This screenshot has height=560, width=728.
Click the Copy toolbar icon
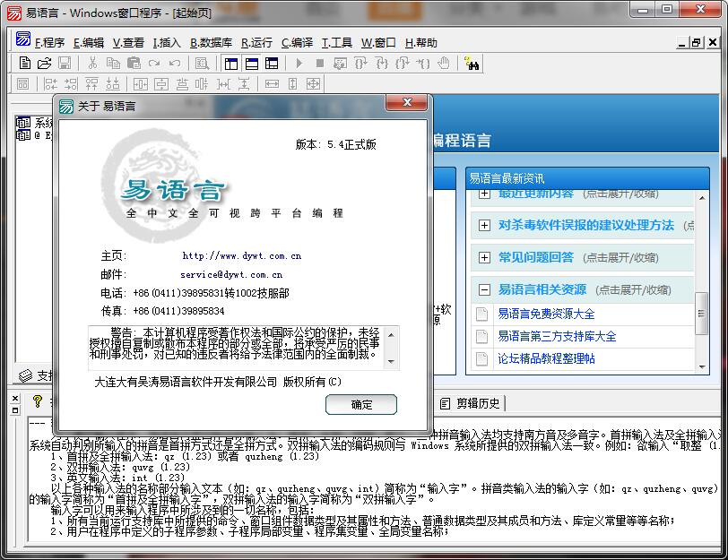(113, 63)
